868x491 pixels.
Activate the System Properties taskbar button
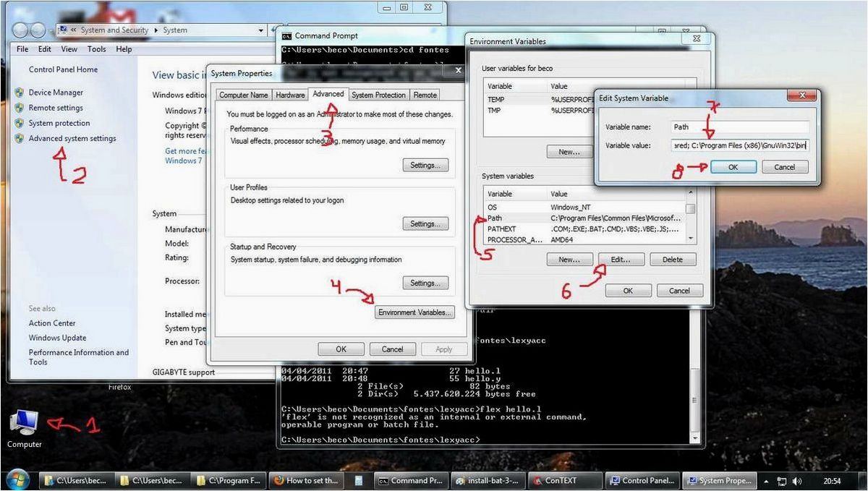click(x=718, y=480)
